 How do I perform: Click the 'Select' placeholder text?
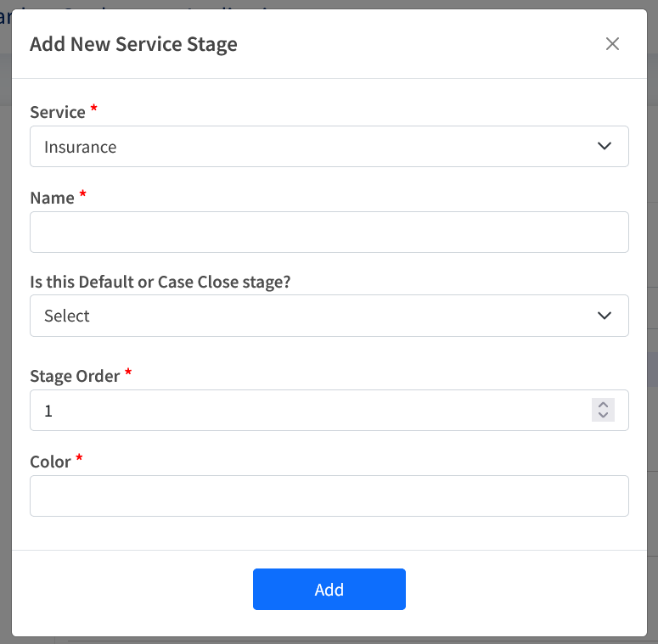click(x=67, y=316)
